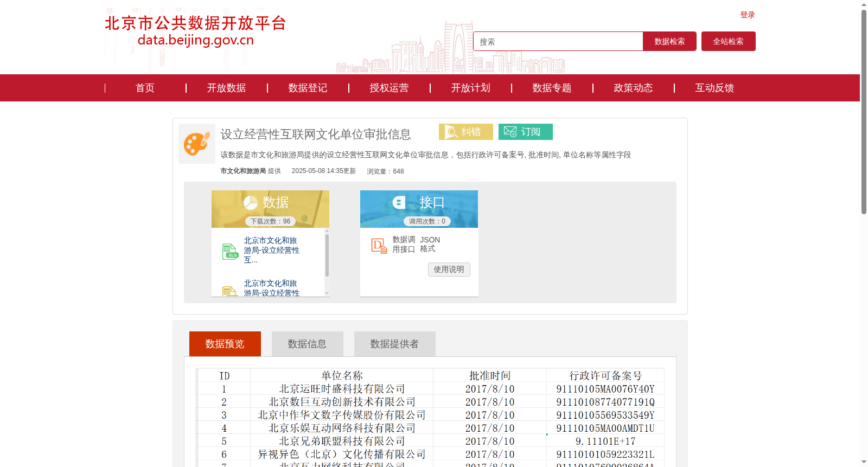Click the page scrollbar down arrow

pyautogui.click(x=864, y=462)
